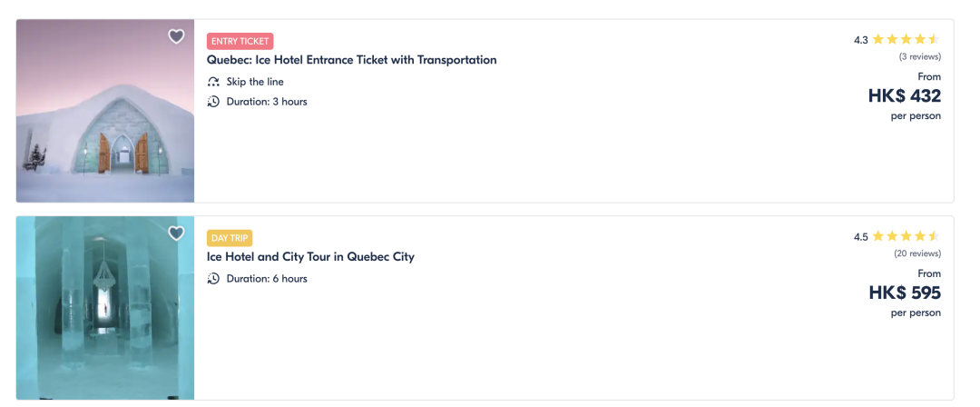
Task: Open the ice corridor interior thumbnail image
Action: click(x=105, y=308)
